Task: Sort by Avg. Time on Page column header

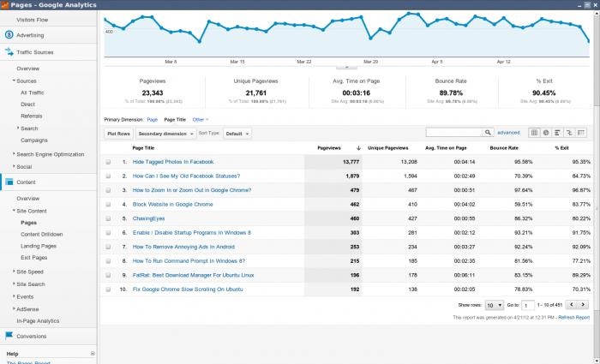Action: (446, 148)
